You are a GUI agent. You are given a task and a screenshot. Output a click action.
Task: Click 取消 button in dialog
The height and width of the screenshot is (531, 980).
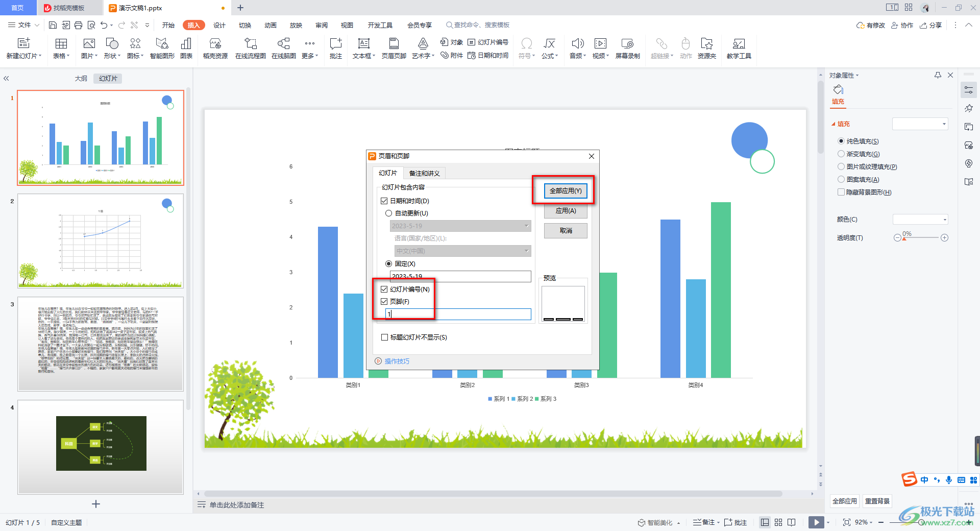coord(566,231)
